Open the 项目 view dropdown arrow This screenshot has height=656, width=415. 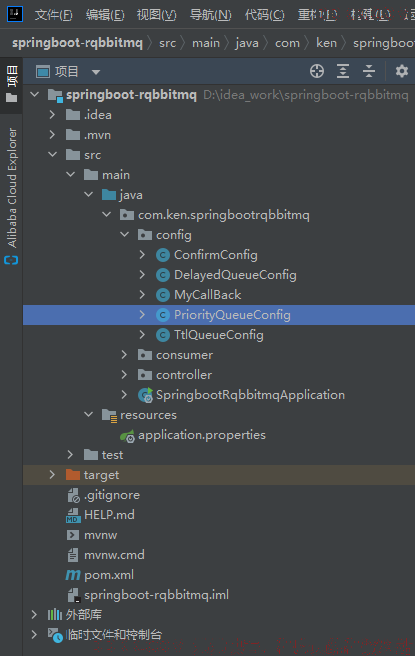coord(96,72)
